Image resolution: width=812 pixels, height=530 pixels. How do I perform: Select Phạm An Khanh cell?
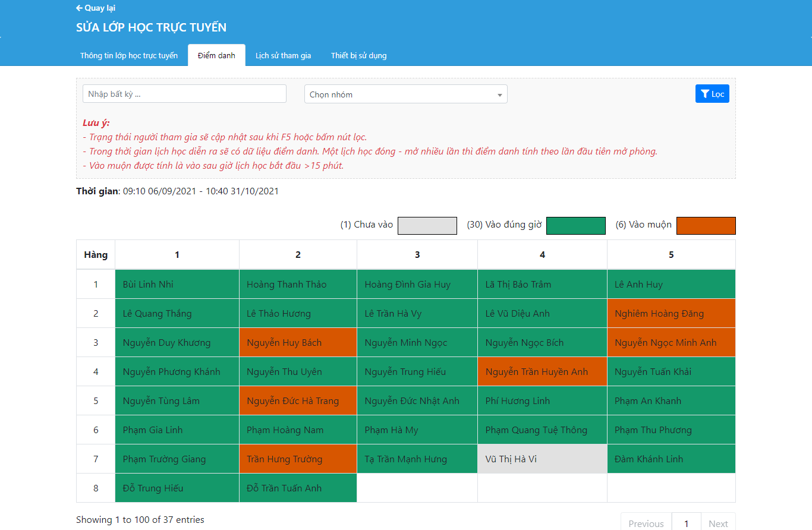671,401
